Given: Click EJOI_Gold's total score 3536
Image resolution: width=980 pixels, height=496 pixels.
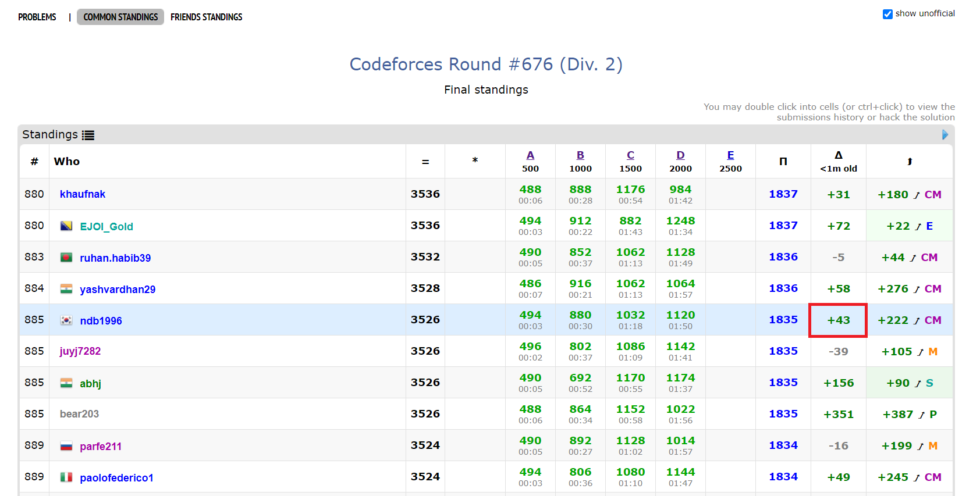Looking at the screenshot, I should coord(425,226).
